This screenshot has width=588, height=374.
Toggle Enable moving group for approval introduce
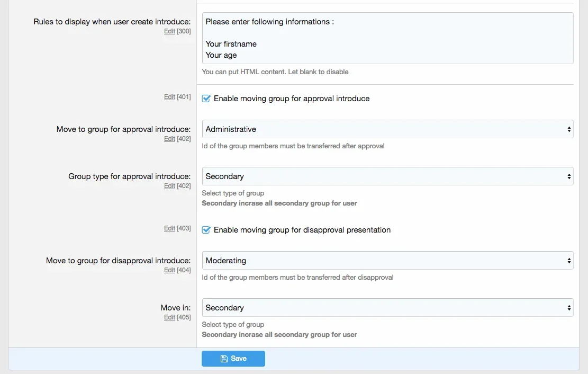point(206,99)
